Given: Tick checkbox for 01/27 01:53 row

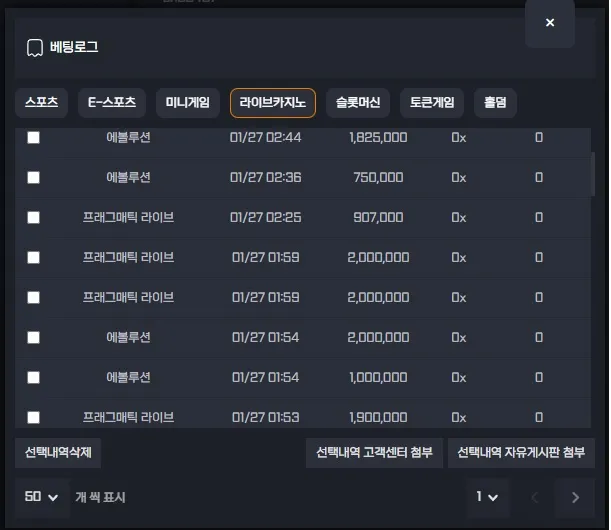Looking at the screenshot, I should [34, 417].
